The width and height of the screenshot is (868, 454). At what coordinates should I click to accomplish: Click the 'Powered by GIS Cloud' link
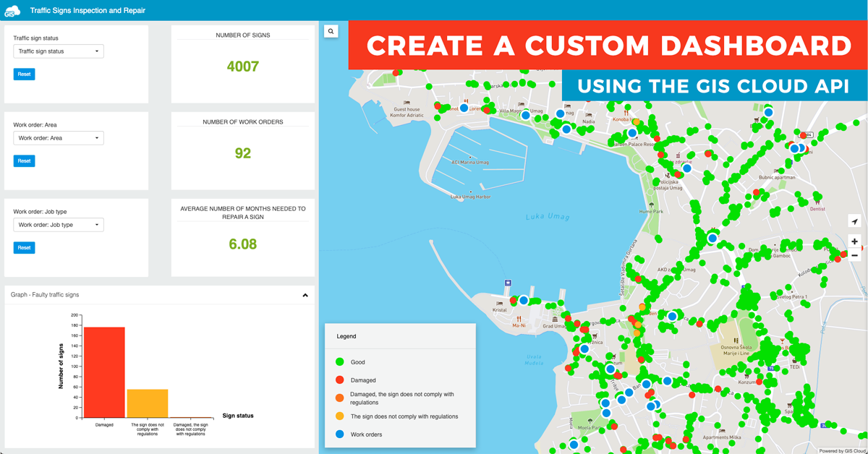[x=843, y=450]
